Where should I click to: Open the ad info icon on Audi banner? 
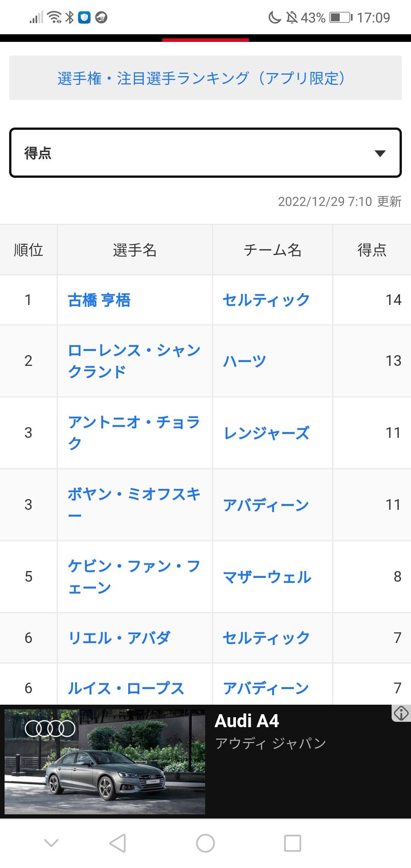tap(401, 713)
